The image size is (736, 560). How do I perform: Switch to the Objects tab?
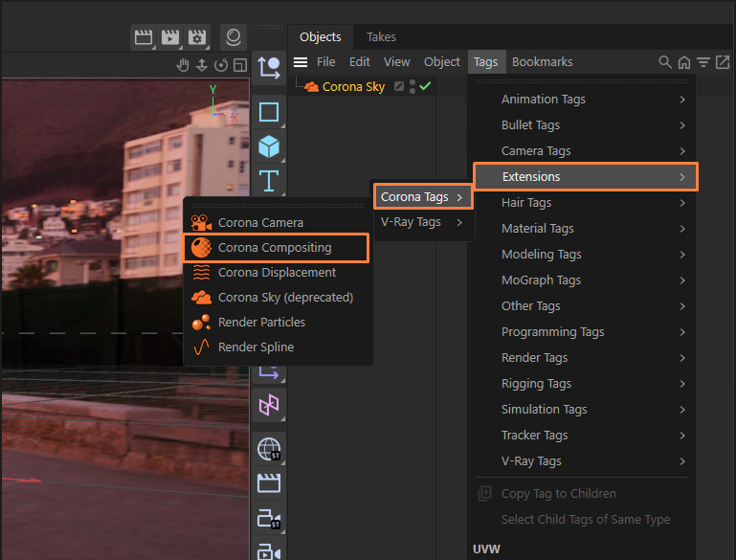(x=320, y=37)
